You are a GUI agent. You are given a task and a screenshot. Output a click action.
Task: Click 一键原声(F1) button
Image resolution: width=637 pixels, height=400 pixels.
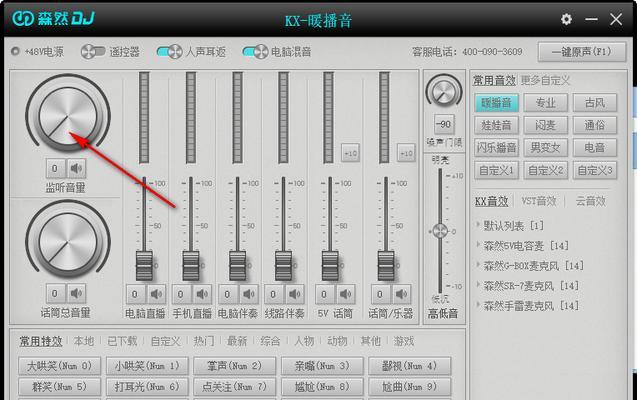581,52
